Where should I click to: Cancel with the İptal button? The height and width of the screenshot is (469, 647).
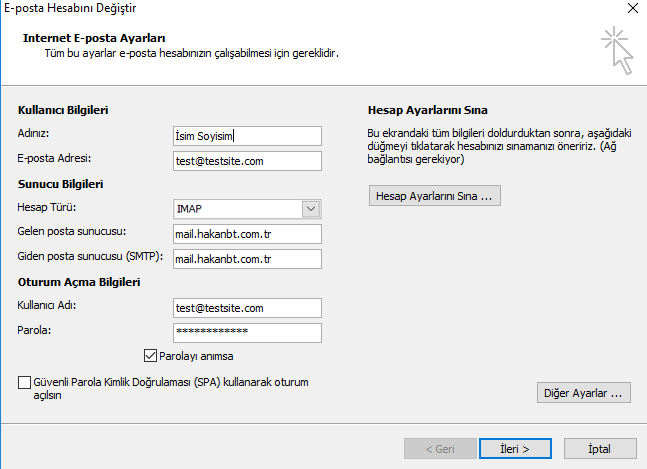600,447
